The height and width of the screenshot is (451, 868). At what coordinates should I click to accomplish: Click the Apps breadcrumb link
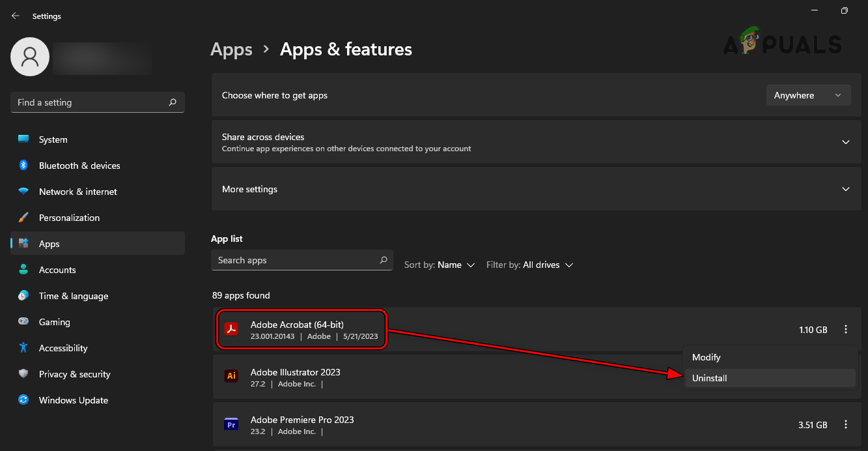click(231, 49)
